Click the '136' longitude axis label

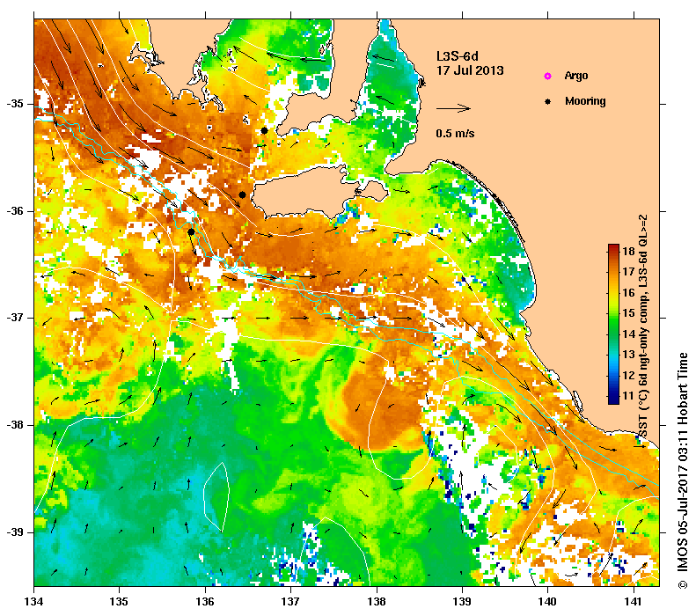click(205, 602)
